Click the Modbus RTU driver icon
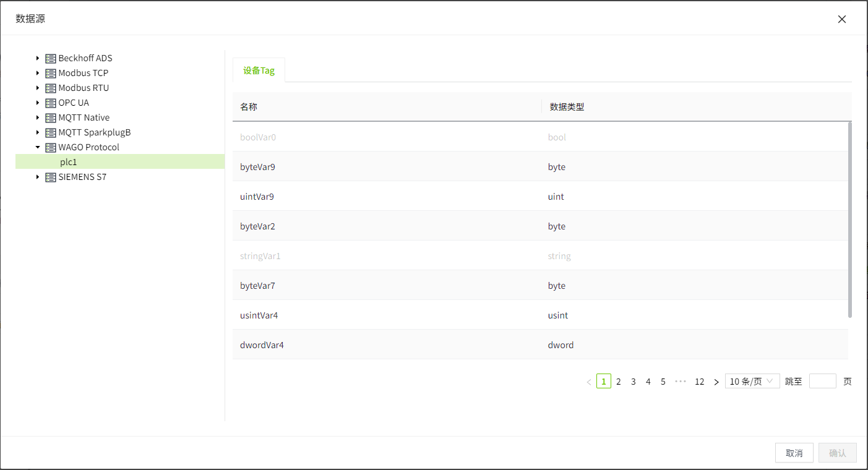The height and width of the screenshot is (470, 868). 51,88
